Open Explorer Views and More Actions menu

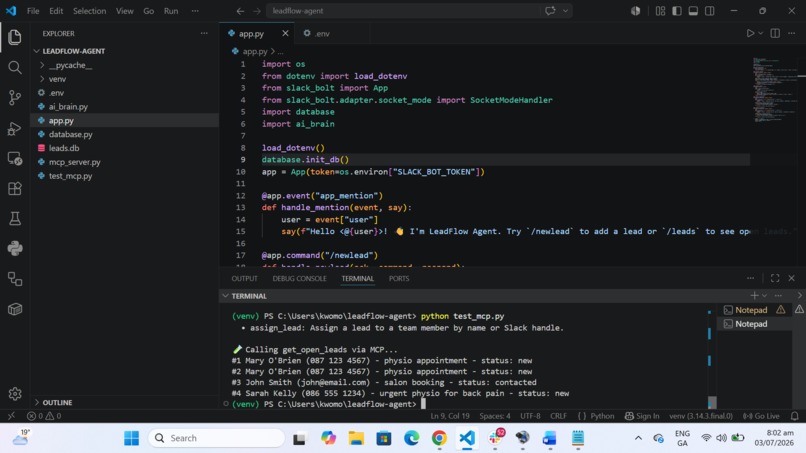[x=204, y=33]
